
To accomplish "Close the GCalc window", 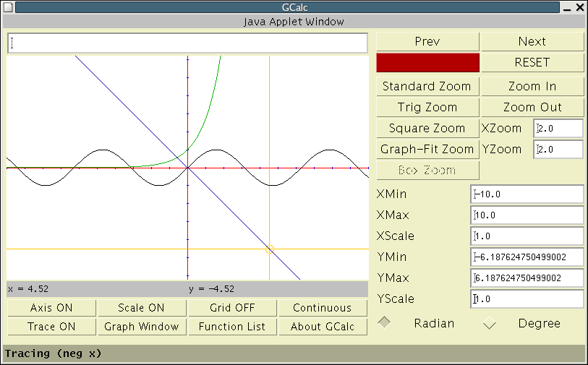I will coord(580,7).
